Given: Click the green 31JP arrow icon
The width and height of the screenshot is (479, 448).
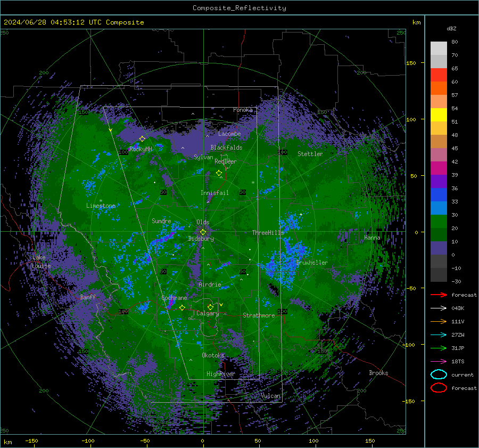Looking at the screenshot, I should point(439,348).
